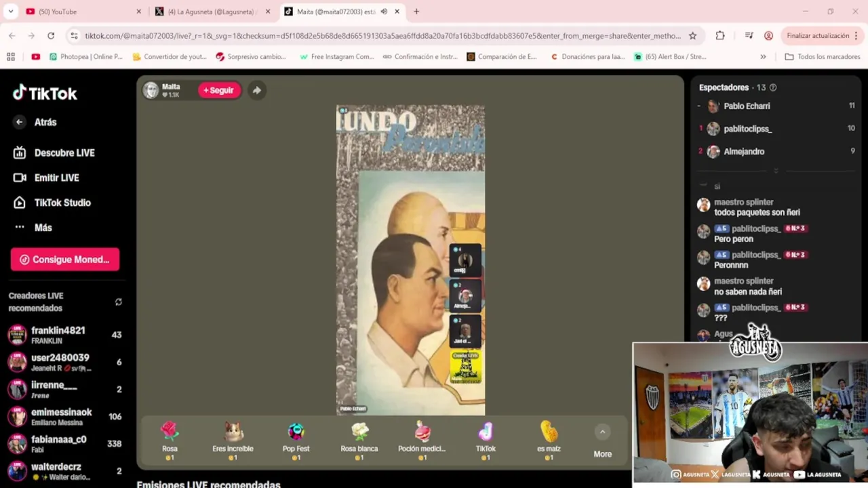Collapse the viewers ranking chevron
868x488 pixels.
click(x=776, y=171)
